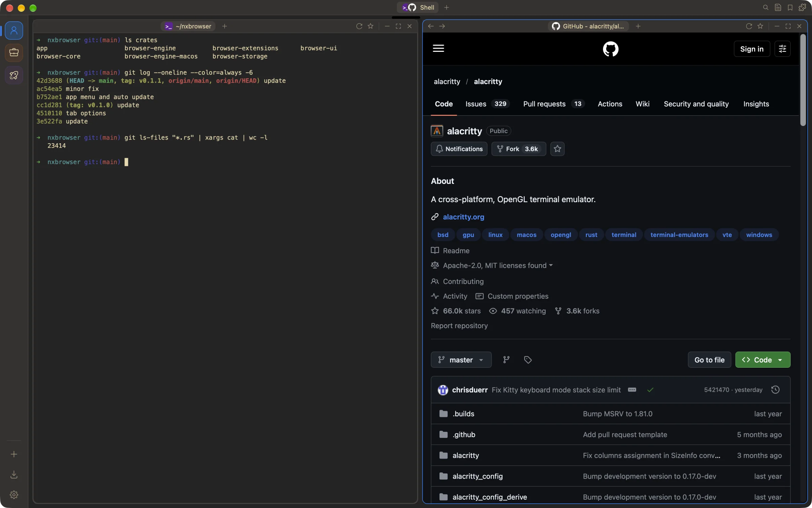Open new tab in terminal pane
Image resolution: width=812 pixels, height=508 pixels.
[x=224, y=26]
